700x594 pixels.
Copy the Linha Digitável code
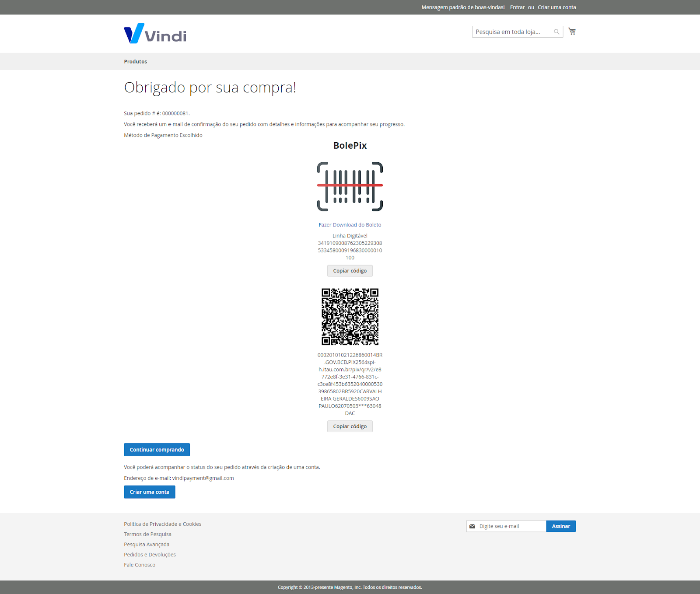350,271
